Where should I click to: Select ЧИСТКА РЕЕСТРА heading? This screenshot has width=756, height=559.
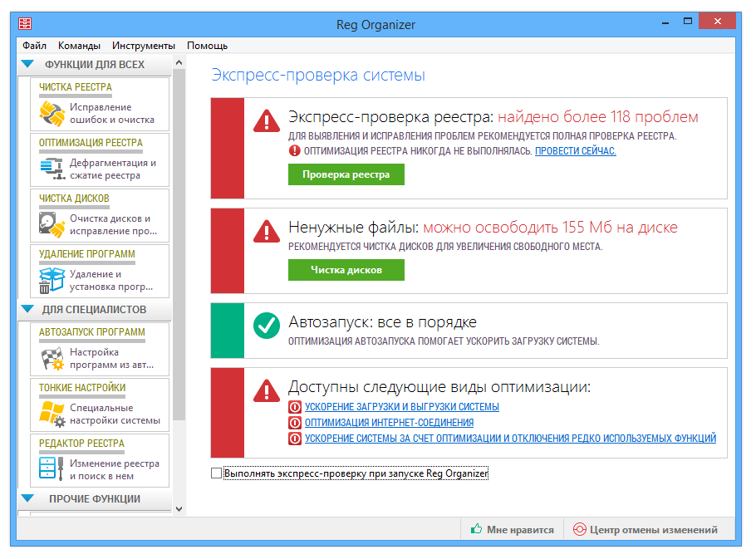pyautogui.click(x=76, y=87)
